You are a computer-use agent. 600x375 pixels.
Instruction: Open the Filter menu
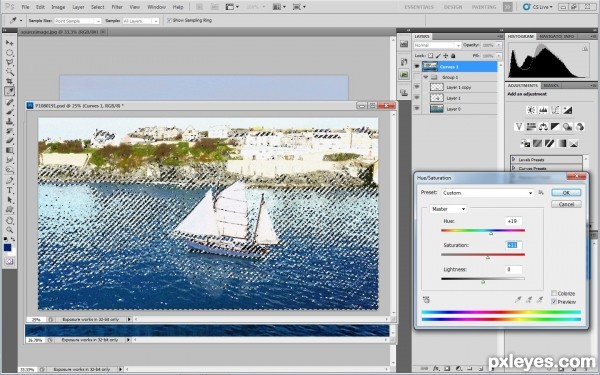117,7
